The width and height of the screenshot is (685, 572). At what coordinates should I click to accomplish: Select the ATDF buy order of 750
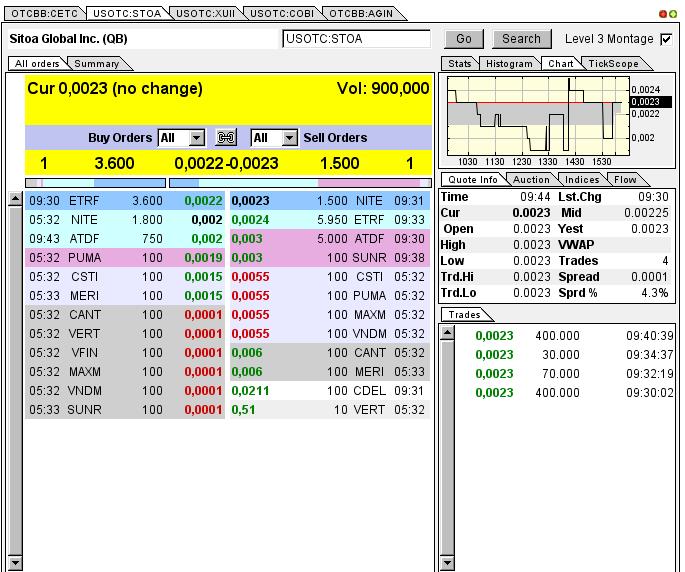click(125, 239)
